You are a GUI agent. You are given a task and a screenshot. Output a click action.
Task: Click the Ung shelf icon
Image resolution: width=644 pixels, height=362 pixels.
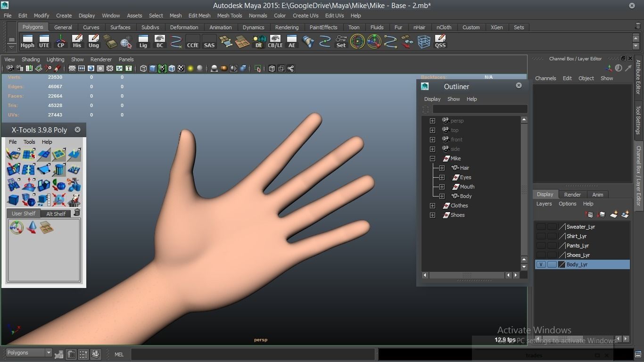tap(93, 41)
